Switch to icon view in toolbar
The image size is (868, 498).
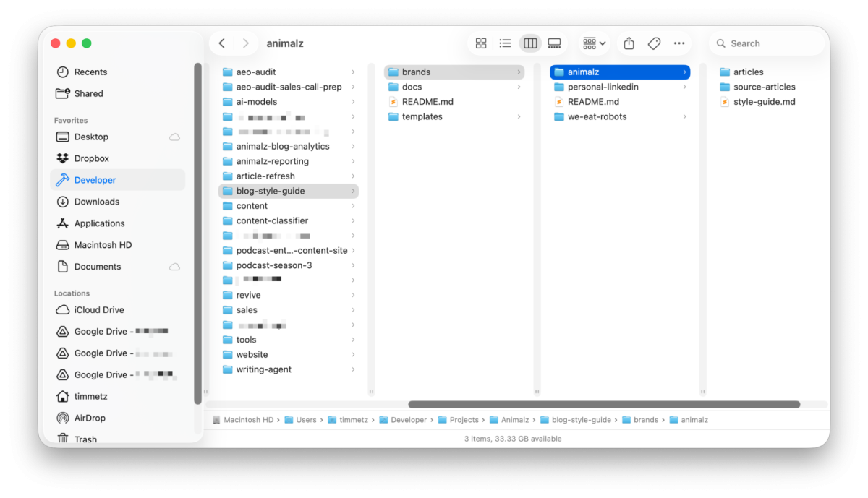481,43
